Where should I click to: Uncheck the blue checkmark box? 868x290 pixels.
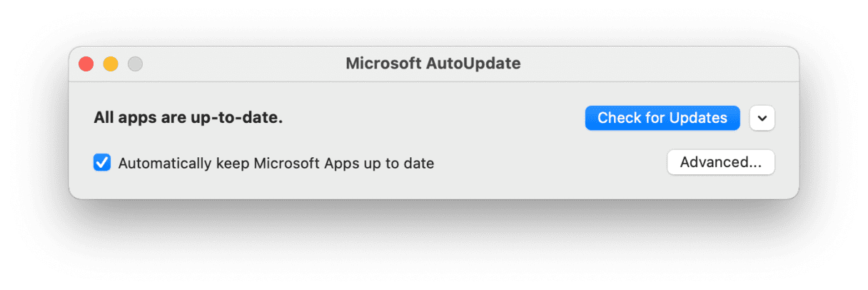tap(102, 163)
